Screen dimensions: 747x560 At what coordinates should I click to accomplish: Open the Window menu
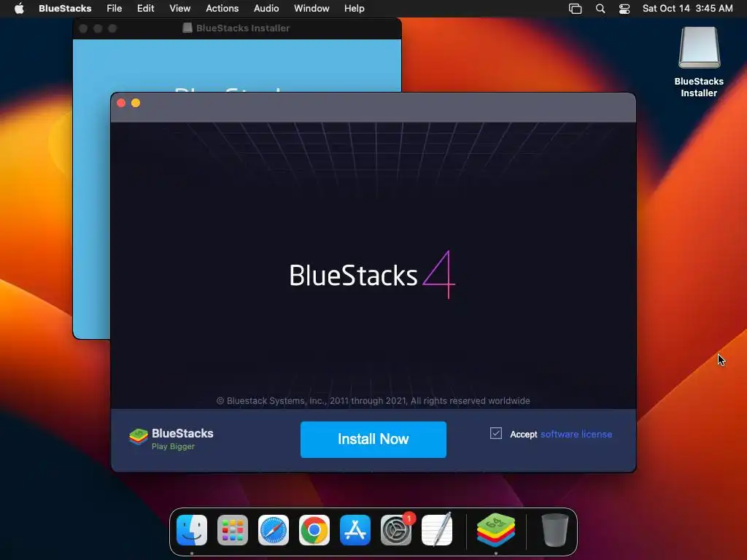311,9
